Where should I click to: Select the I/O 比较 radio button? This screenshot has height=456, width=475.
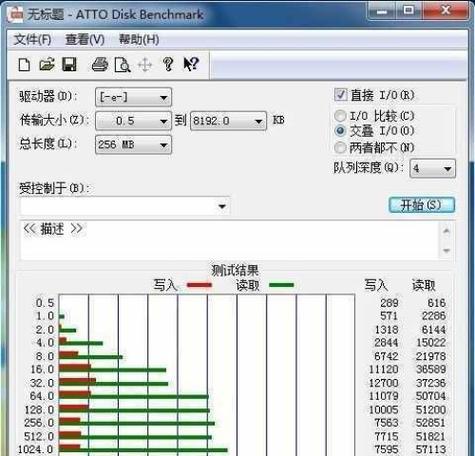(x=340, y=116)
